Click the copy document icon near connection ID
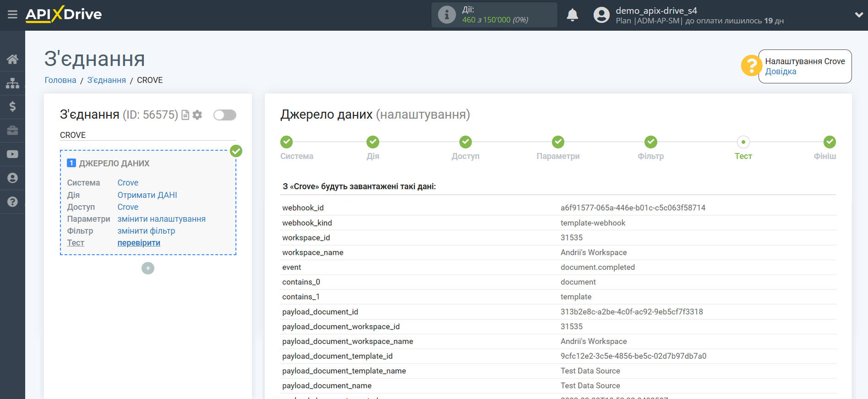Screen dimensions: 868x399 click(x=186, y=115)
